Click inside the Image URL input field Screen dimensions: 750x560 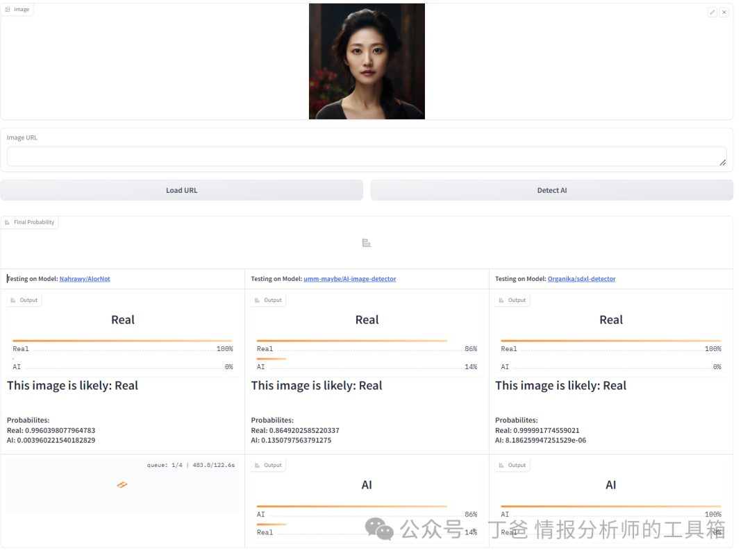pos(367,157)
